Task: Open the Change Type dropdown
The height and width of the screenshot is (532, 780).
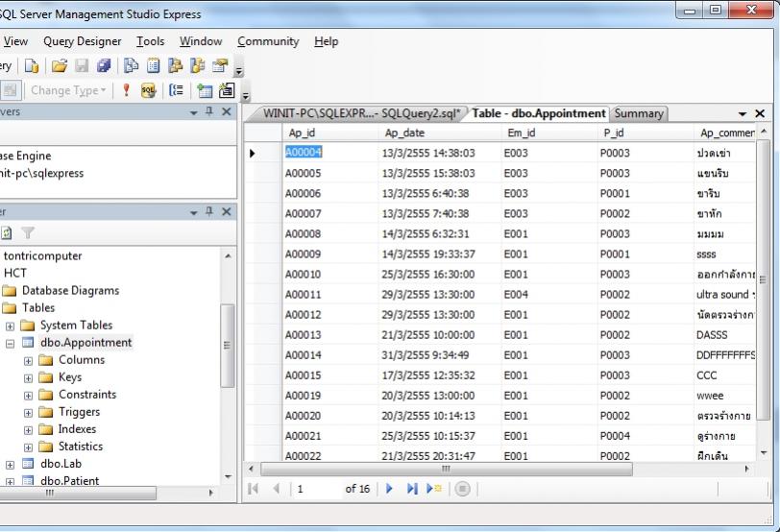Action: point(68,90)
